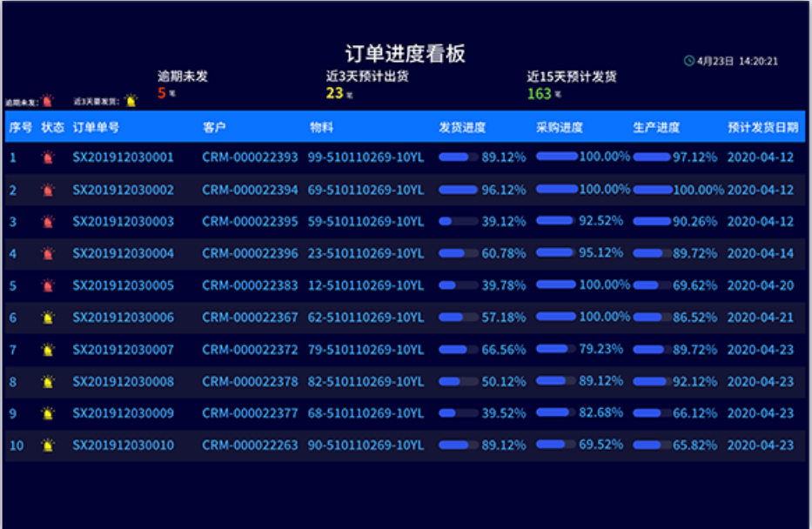The width and height of the screenshot is (812, 529).
Task: Select the 采购进度 column header
Action: 559,127
